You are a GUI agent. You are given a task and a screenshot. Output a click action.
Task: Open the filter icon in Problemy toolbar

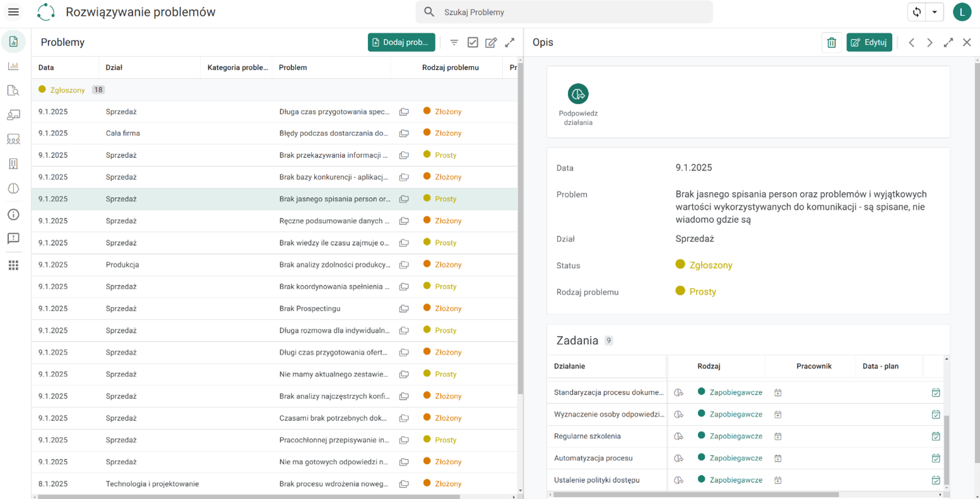pos(454,42)
